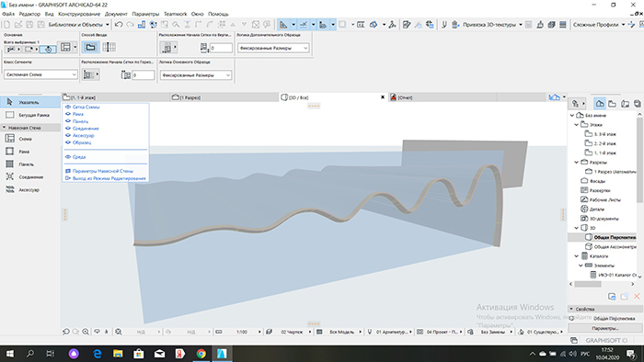Open Класс Сегмента Системная Схема dropdown
Image resolution: width=644 pixels, height=362 pixels.
(x=40, y=74)
